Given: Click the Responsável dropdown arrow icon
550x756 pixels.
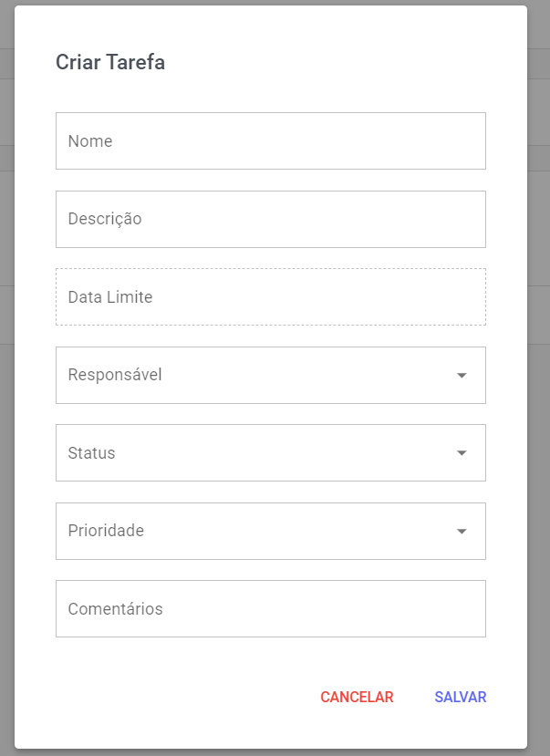Looking at the screenshot, I should (x=462, y=375).
